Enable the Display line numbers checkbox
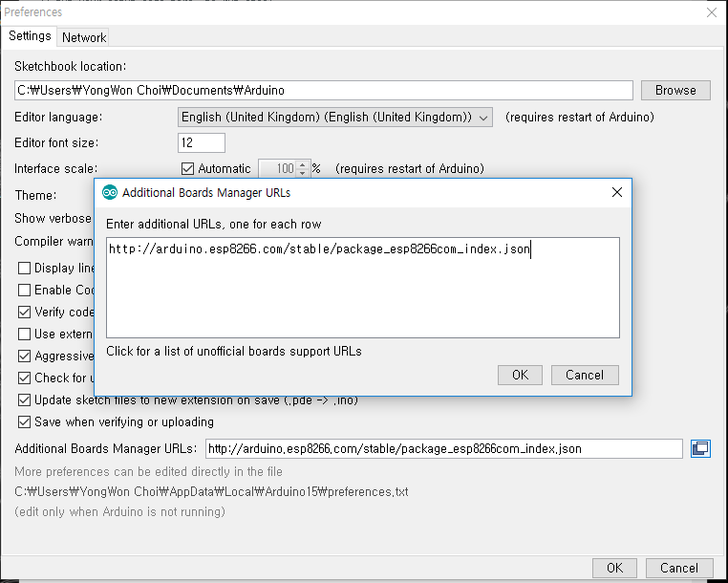 [x=25, y=268]
